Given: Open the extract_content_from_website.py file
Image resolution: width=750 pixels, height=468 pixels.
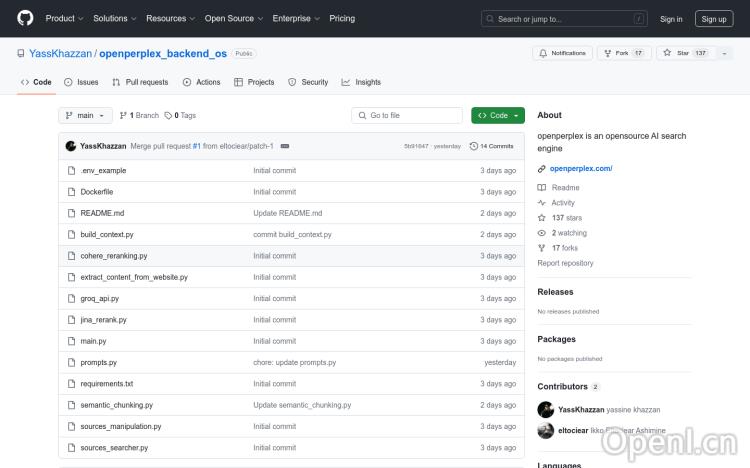Looking at the screenshot, I should coord(134,277).
